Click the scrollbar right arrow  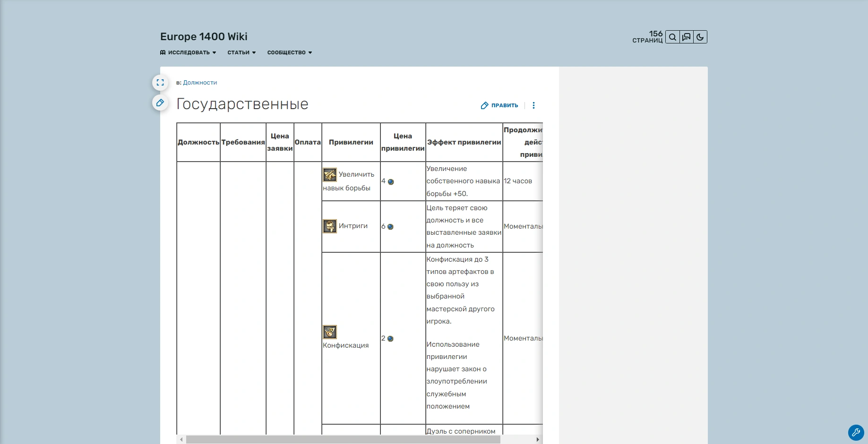coord(538,440)
